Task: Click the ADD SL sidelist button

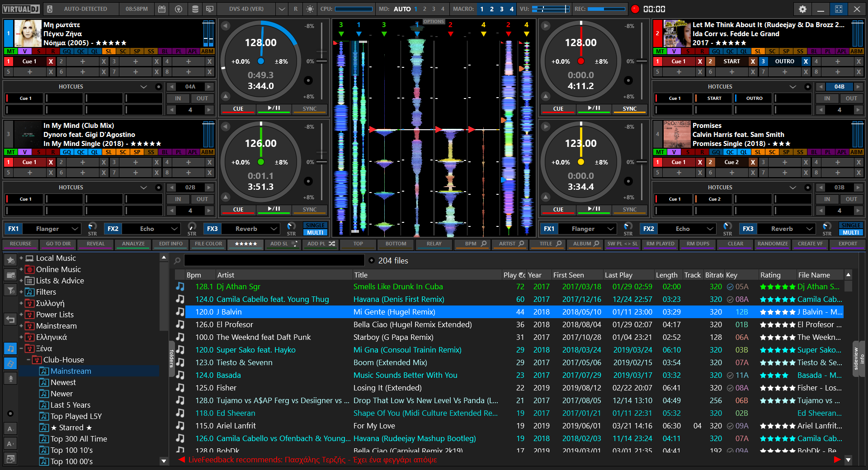Action: [283, 244]
